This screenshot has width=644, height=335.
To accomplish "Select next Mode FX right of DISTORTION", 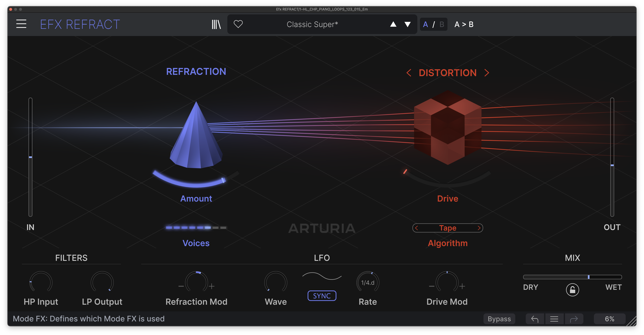I will 486,73.
